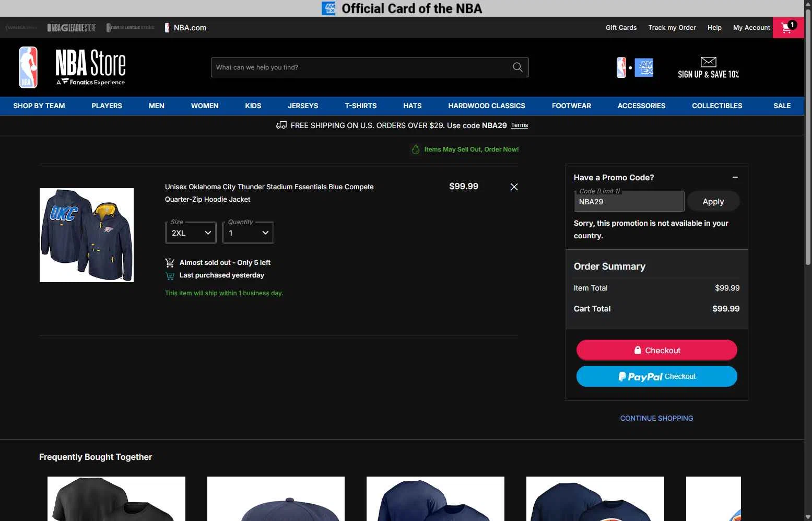Click the flame sell-out icon
812x521 pixels.
(416, 149)
